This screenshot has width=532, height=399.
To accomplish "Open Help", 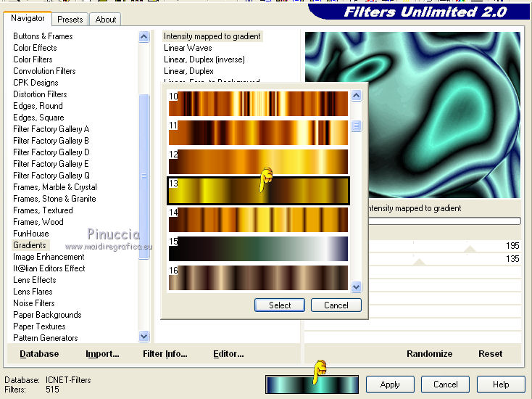I will point(501,384).
